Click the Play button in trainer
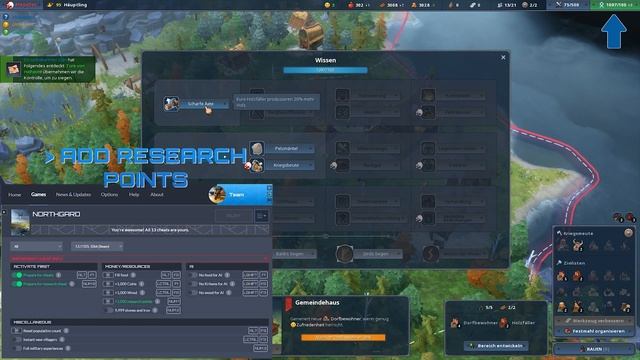Image resolution: width=640 pixels, height=360 pixels. click(233, 216)
